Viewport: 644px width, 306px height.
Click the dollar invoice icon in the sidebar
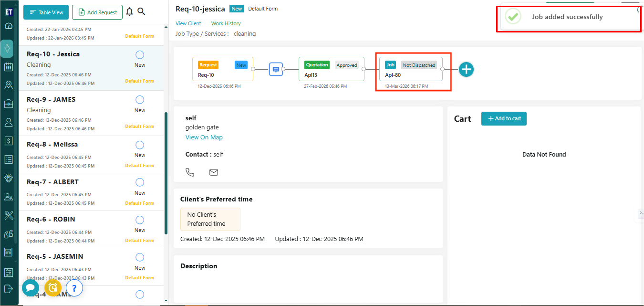coord(9,140)
